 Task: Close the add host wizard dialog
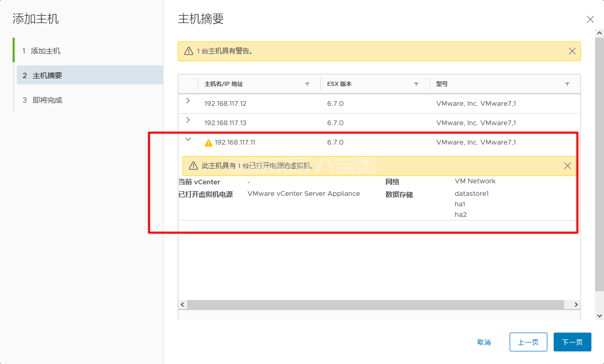590,19
